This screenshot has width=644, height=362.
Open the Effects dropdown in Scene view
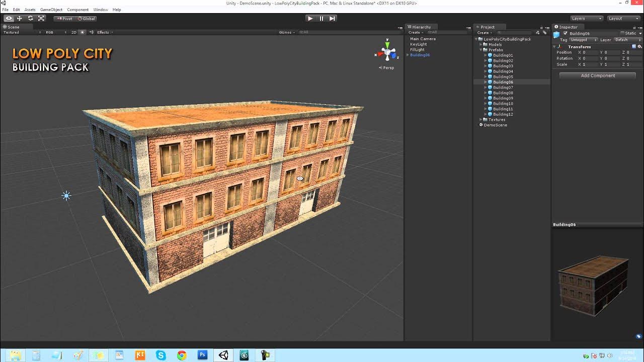pos(105,32)
